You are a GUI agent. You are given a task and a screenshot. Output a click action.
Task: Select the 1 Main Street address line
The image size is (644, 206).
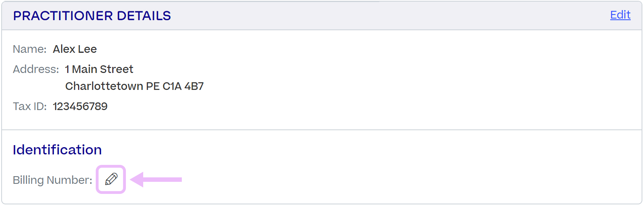tap(99, 69)
